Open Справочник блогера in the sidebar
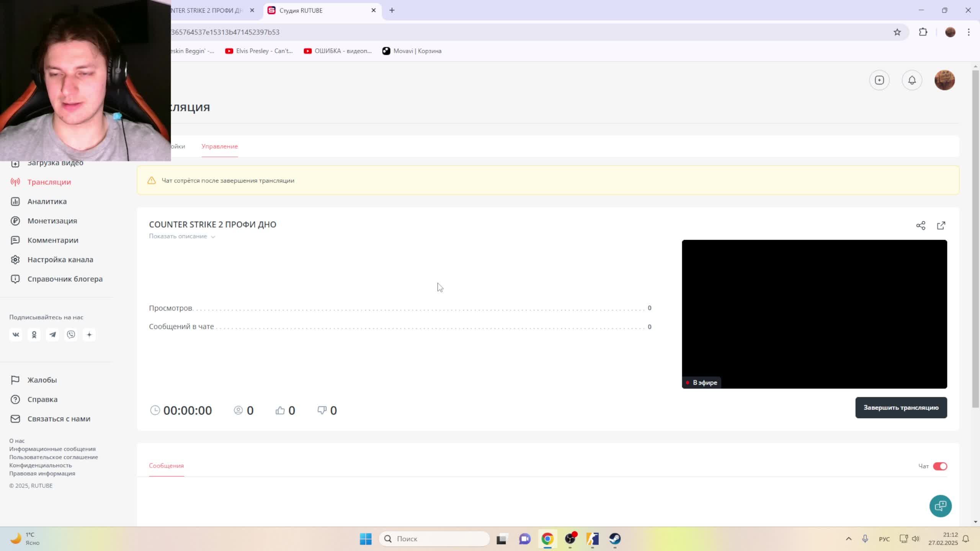 (65, 279)
